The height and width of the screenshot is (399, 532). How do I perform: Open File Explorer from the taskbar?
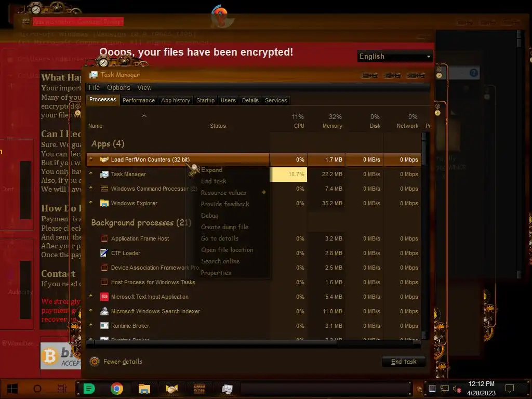coord(144,389)
